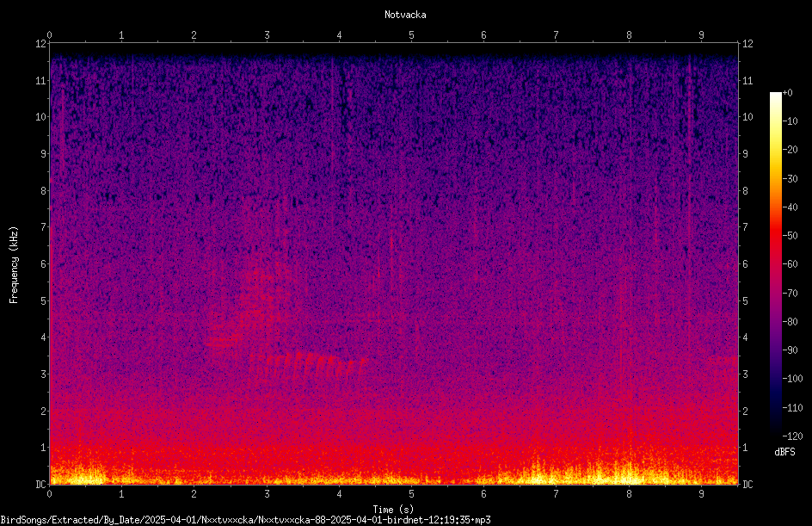Click the bright low-frequency burst near 8 seconds

628,472
